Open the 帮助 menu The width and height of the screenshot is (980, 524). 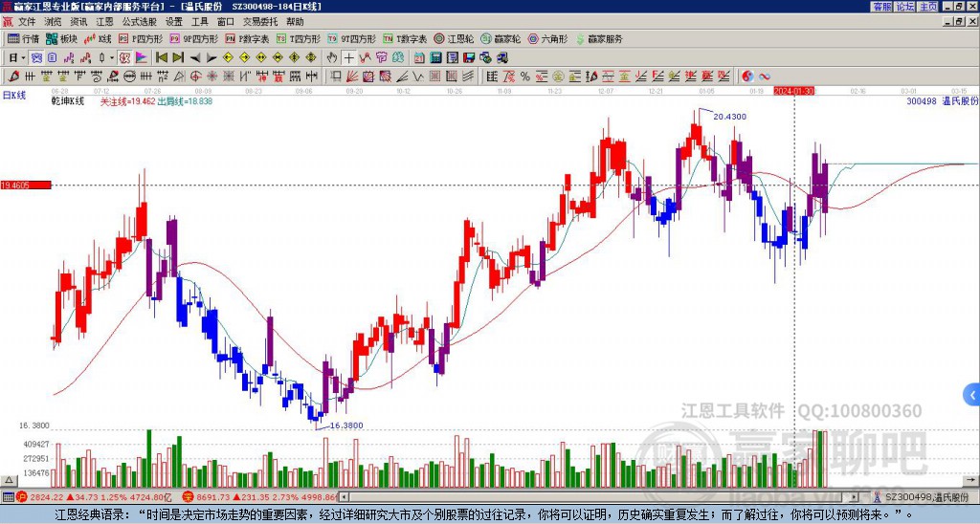pos(295,22)
